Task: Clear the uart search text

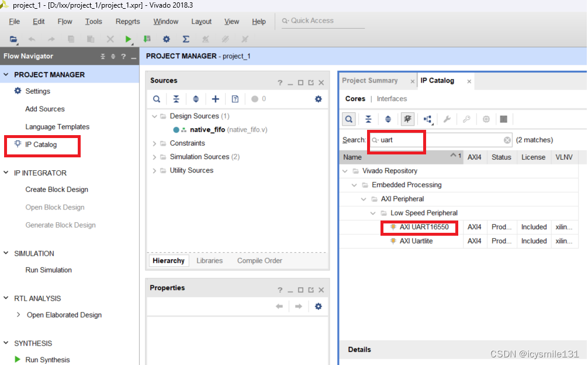Action: click(507, 140)
